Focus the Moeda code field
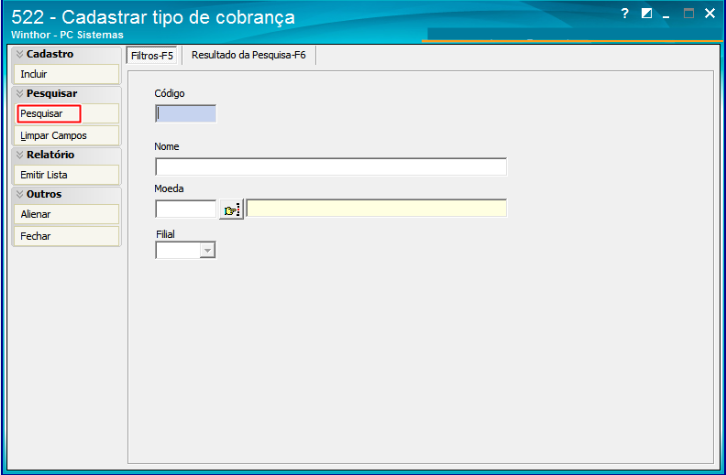 186,209
